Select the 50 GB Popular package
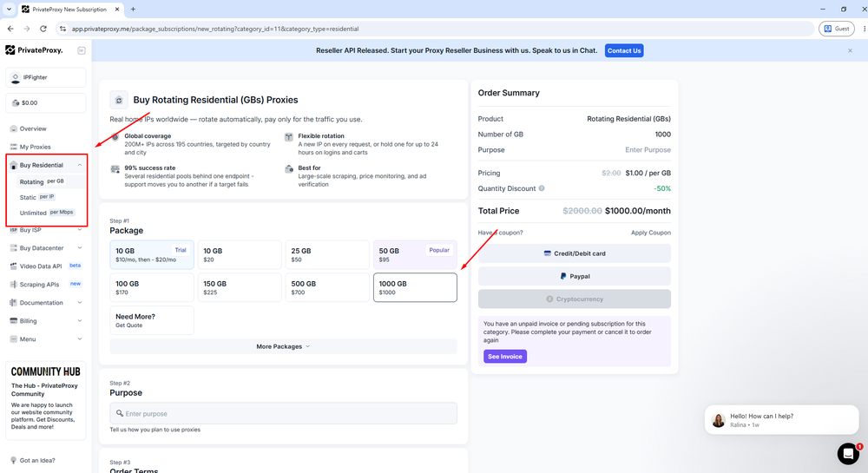This screenshot has width=868, height=473. tap(415, 255)
